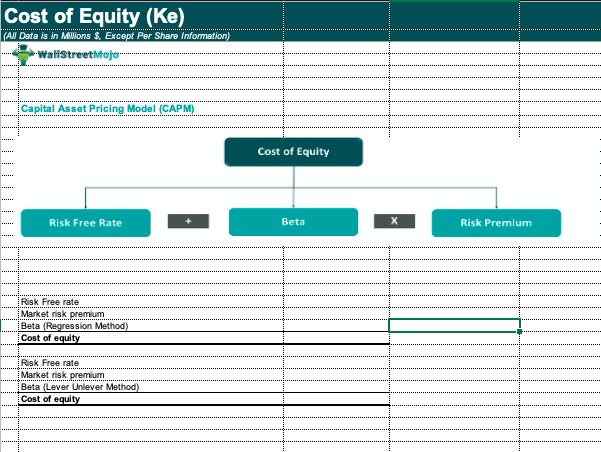This screenshot has width=601, height=452.
Task: Select the Cost of Equity (Ke) title cell
Action: tap(94, 16)
